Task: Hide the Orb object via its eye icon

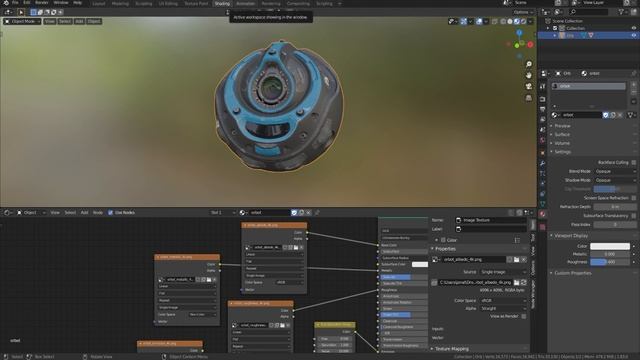Action: coord(634,36)
